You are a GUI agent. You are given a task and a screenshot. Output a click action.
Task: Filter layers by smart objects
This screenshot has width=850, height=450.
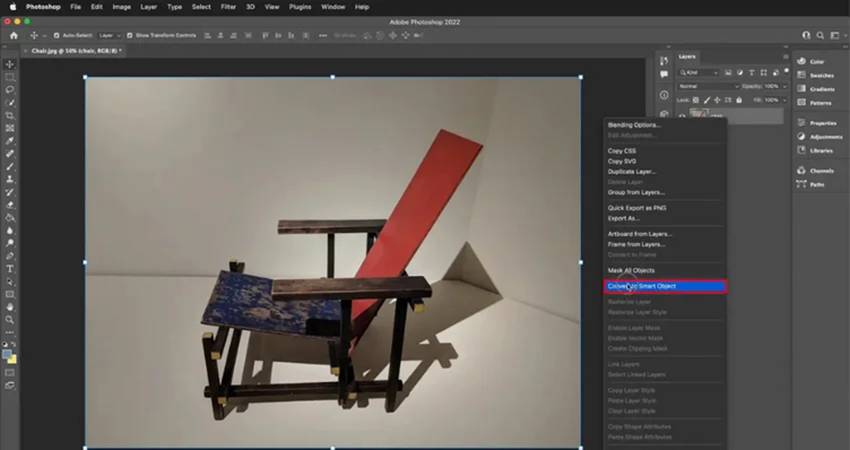(x=775, y=73)
